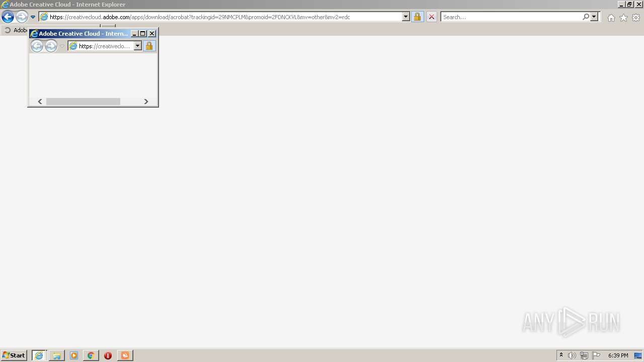Open recent pages dropdown in popup window
This screenshot has height=362, width=644.
(62, 46)
